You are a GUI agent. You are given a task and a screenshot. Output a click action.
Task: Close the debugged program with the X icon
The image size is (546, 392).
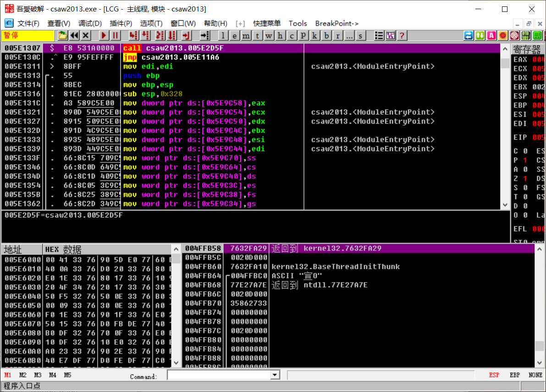coord(86,35)
